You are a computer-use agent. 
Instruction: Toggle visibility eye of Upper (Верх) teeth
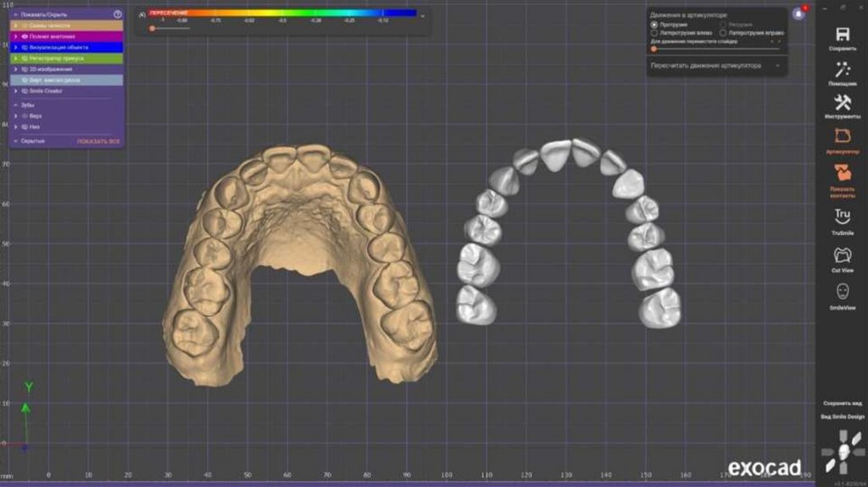tap(25, 115)
